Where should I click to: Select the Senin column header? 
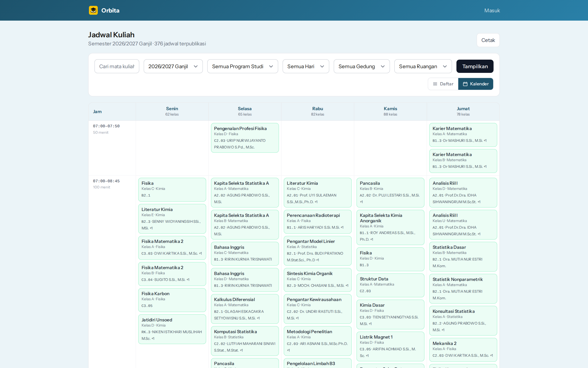(x=172, y=111)
